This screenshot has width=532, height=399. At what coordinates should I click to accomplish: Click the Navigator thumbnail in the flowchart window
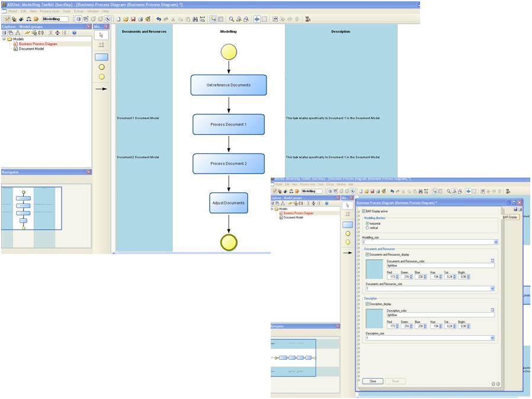(31, 208)
